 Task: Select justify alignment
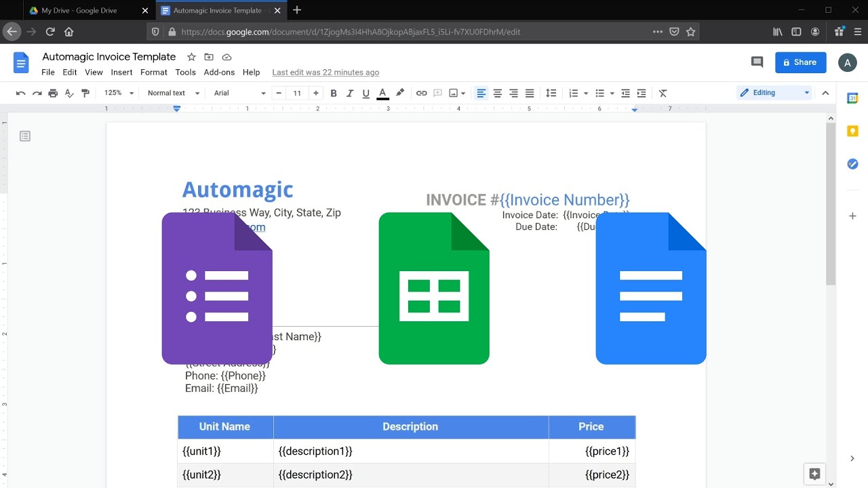click(530, 94)
